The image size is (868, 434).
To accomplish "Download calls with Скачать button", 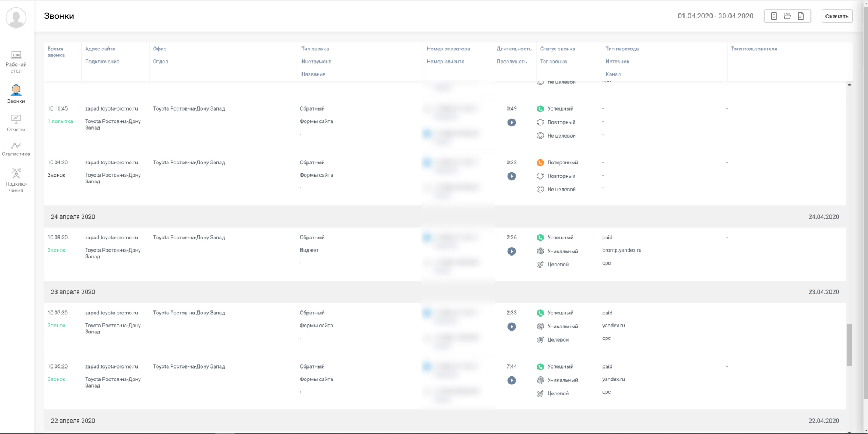I will (837, 16).
